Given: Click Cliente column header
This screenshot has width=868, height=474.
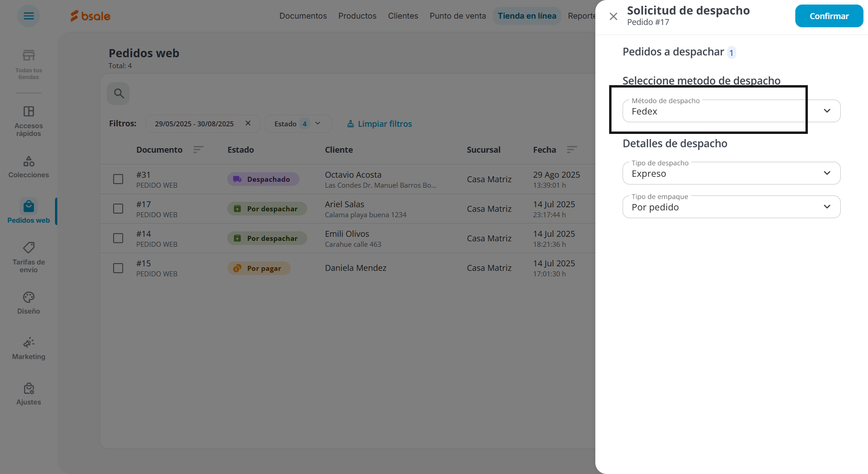Looking at the screenshot, I should (x=339, y=150).
